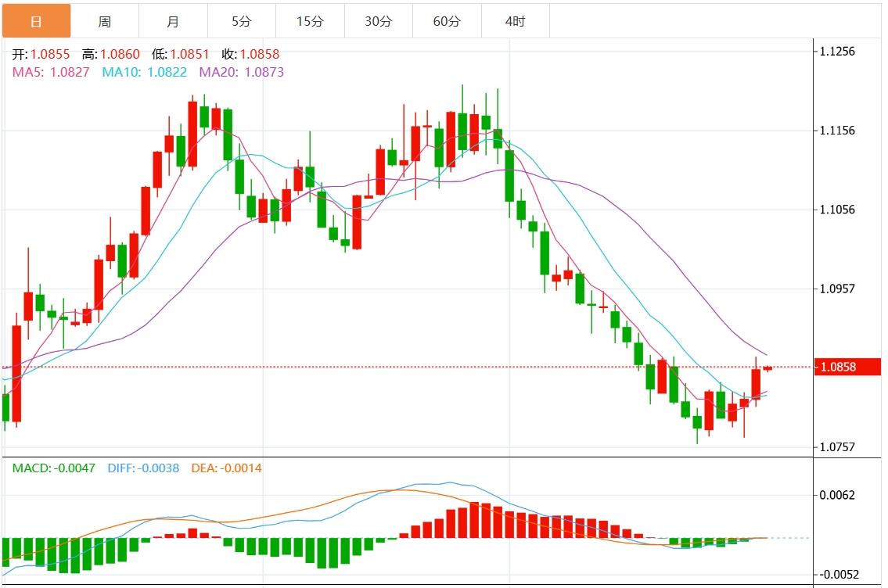The height and width of the screenshot is (588, 888).
Task: Open the 5分 minute chart tab
Action: (x=242, y=21)
